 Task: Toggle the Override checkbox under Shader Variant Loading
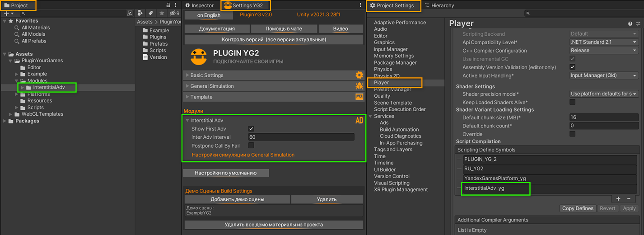pos(572,134)
